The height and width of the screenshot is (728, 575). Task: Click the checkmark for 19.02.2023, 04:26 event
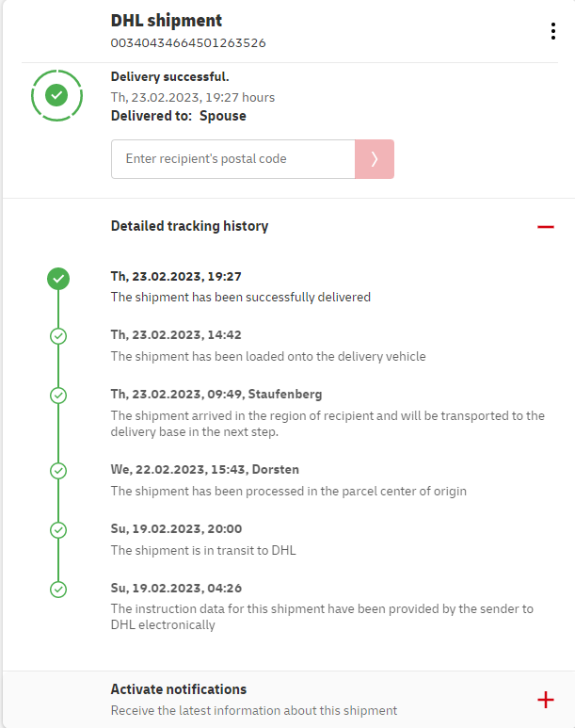coord(58,589)
